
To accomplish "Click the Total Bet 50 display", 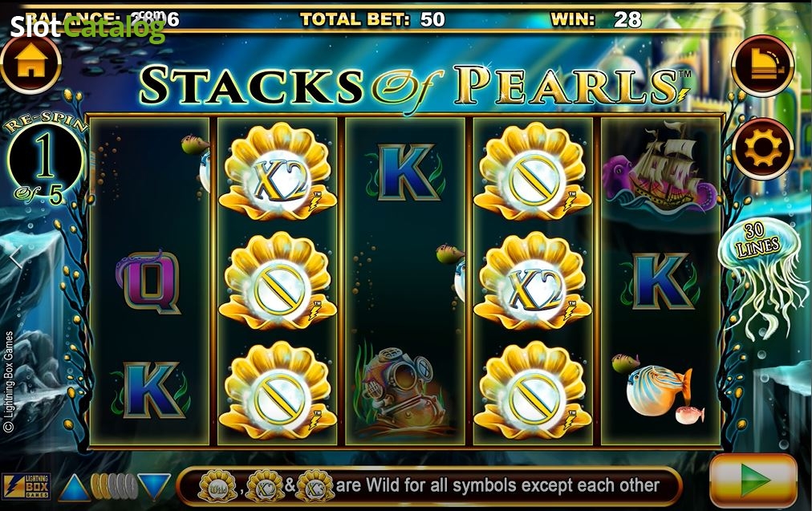I will [372, 19].
